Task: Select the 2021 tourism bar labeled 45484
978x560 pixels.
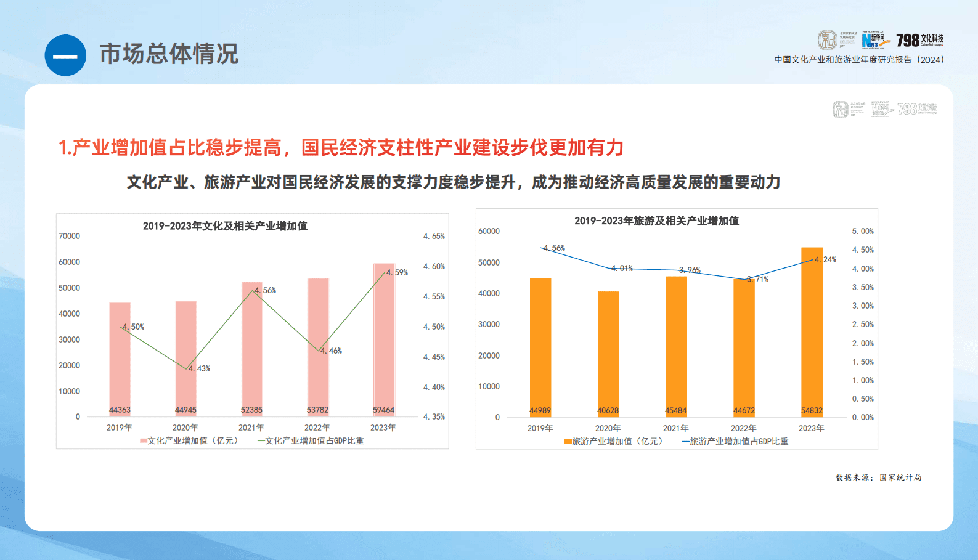Action: [676, 347]
